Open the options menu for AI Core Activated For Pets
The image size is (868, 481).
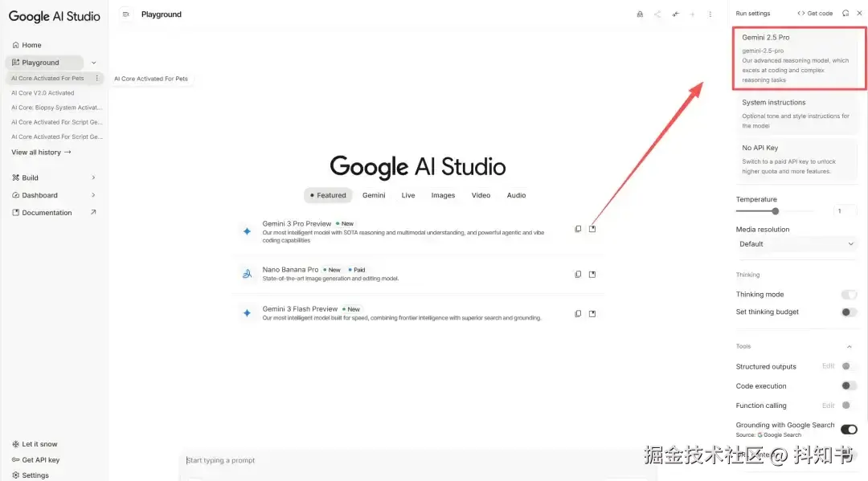[97, 78]
